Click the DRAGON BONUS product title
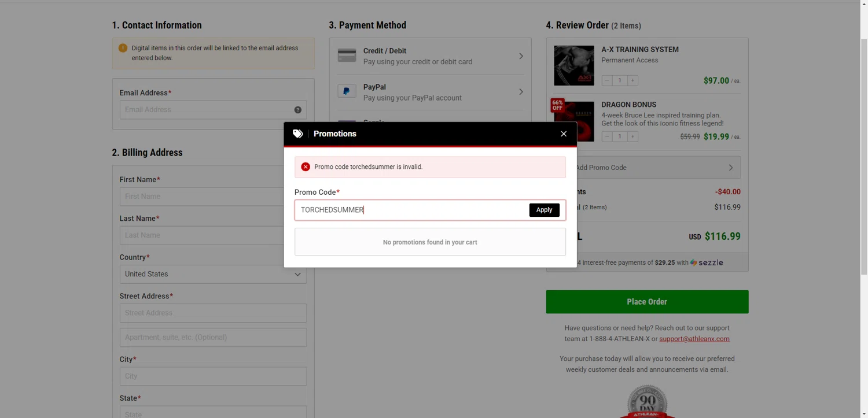 628,105
